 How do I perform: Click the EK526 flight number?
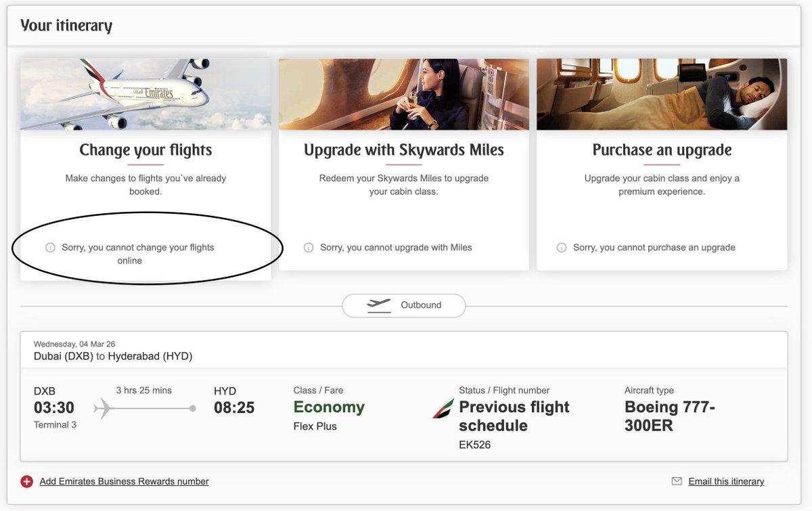(474, 445)
